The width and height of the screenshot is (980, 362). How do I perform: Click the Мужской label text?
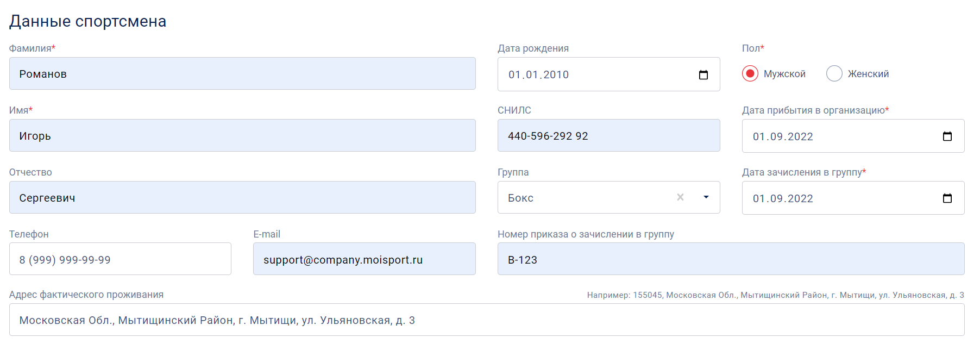pyautogui.click(x=784, y=74)
